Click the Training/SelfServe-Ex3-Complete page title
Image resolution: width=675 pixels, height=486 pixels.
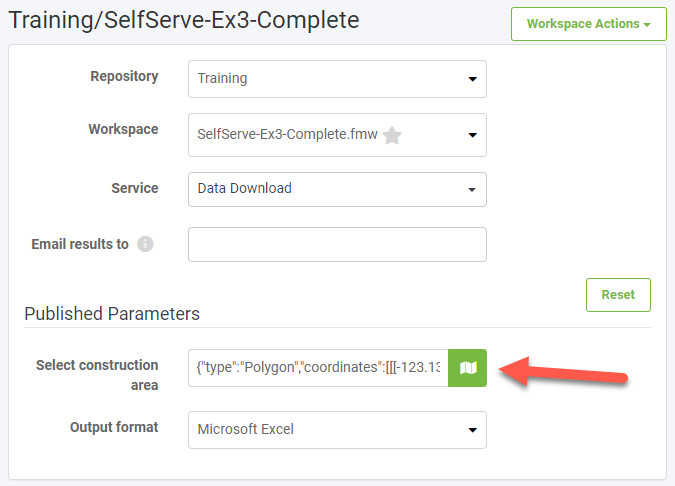[x=184, y=20]
